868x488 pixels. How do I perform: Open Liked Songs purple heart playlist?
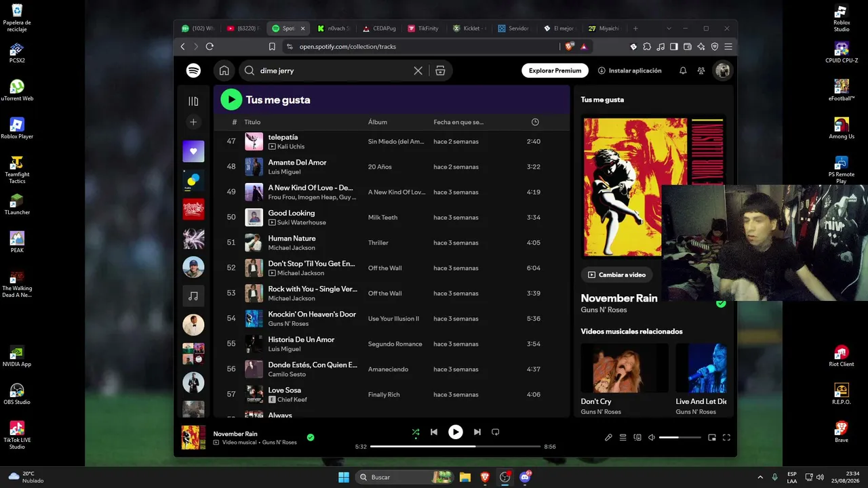coord(193,151)
